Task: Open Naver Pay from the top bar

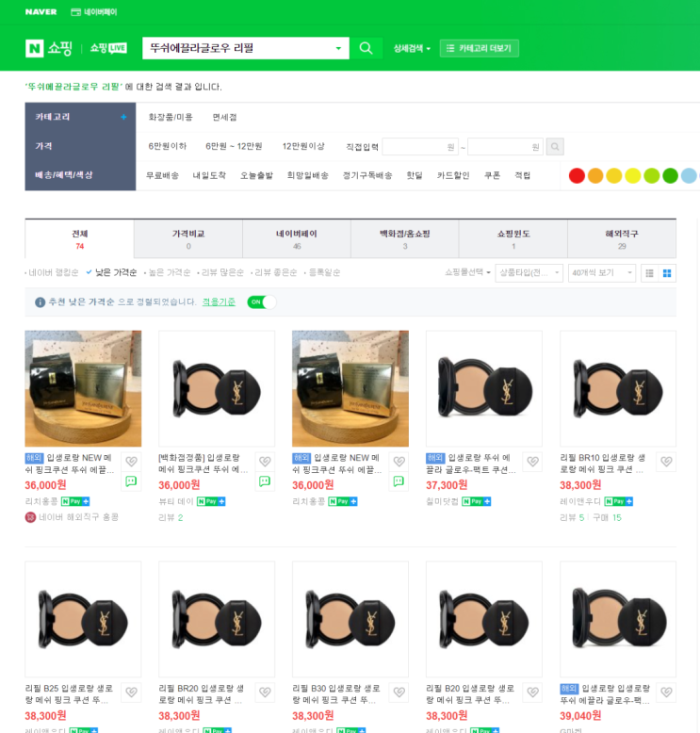Action: (x=94, y=12)
